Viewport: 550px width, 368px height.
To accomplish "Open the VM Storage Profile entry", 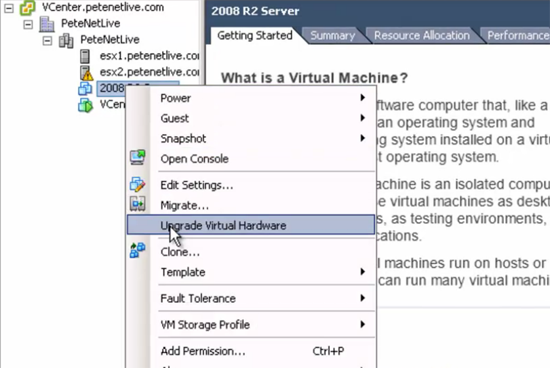I will click(x=251, y=324).
